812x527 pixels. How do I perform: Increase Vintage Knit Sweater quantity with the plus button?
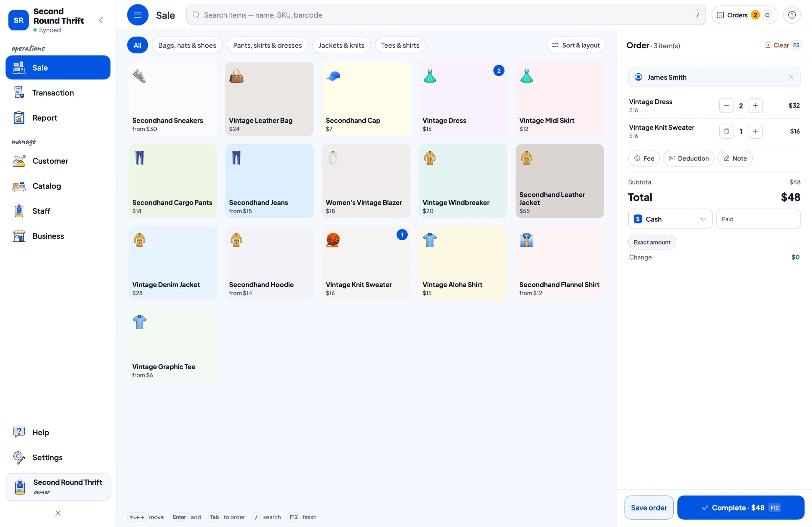[755, 131]
